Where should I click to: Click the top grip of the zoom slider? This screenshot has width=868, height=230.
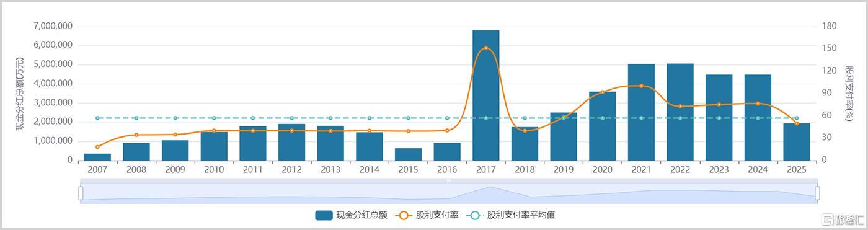point(449,180)
